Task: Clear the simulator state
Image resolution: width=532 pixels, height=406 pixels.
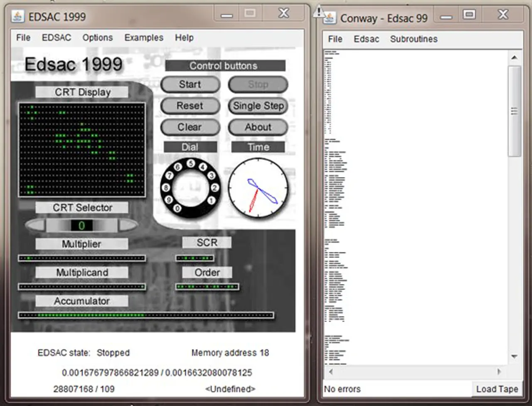Action: [190, 127]
